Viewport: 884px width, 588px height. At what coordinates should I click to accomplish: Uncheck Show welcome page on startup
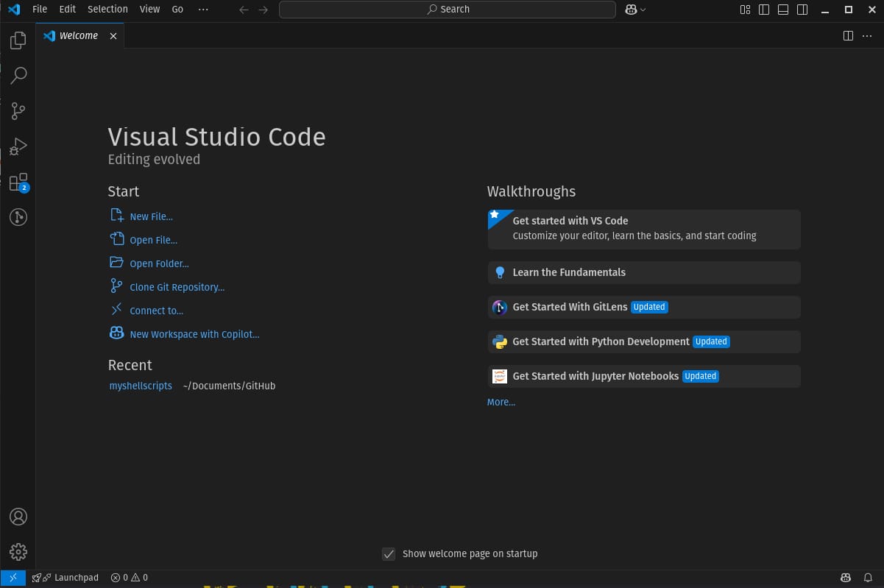click(x=389, y=554)
